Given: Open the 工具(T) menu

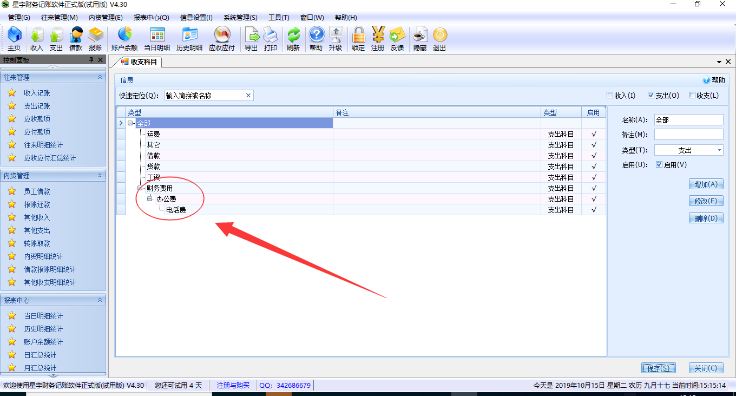Looking at the screenshot, I should click(279, 18).
